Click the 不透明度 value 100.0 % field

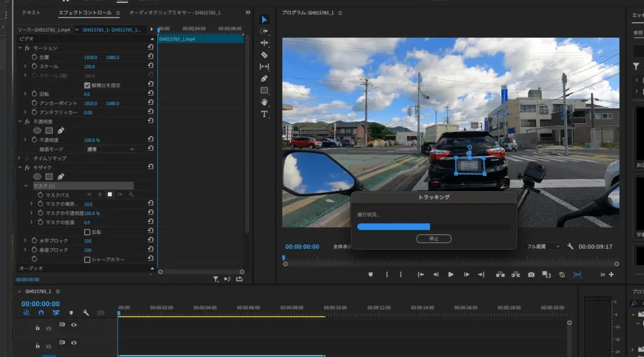(92, 140)
